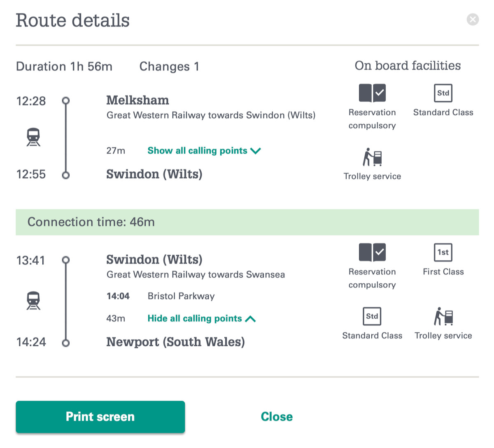Click the Newport (South Wales) destination name
The image size is (494, 448).
coord(175,342)
